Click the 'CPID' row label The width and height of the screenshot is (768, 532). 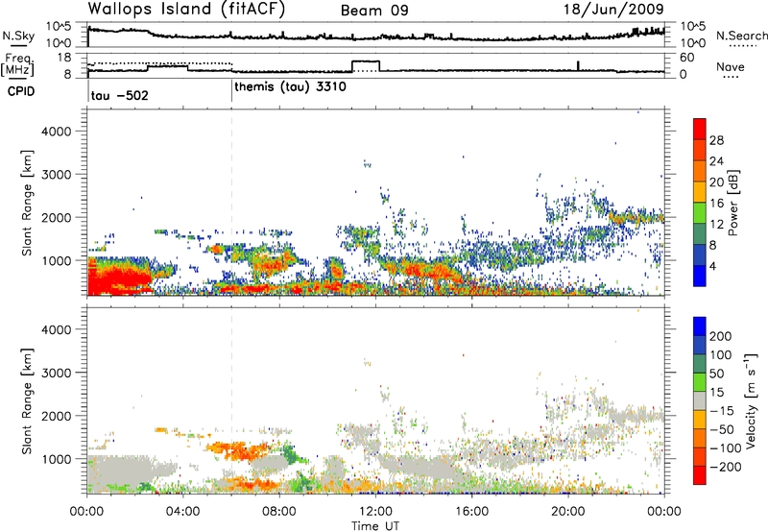[x=21, y=91]
